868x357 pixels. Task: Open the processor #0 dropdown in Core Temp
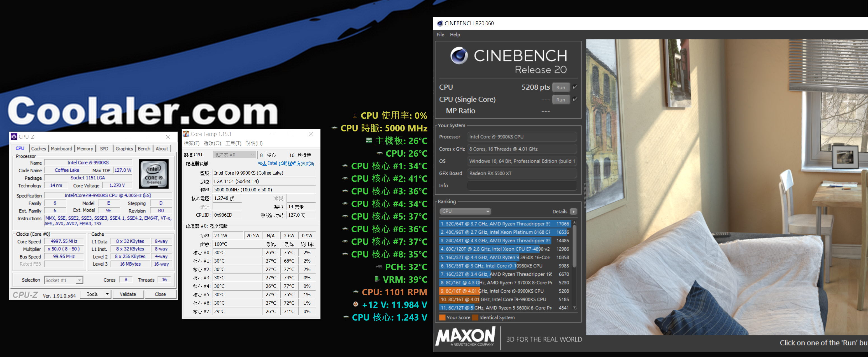tap(235, 155)
